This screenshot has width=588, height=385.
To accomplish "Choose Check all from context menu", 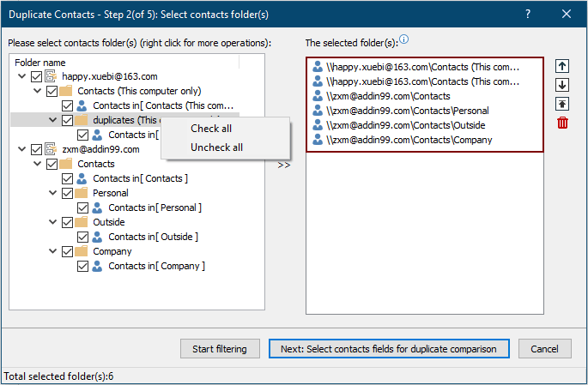I will tap(210, 129).
